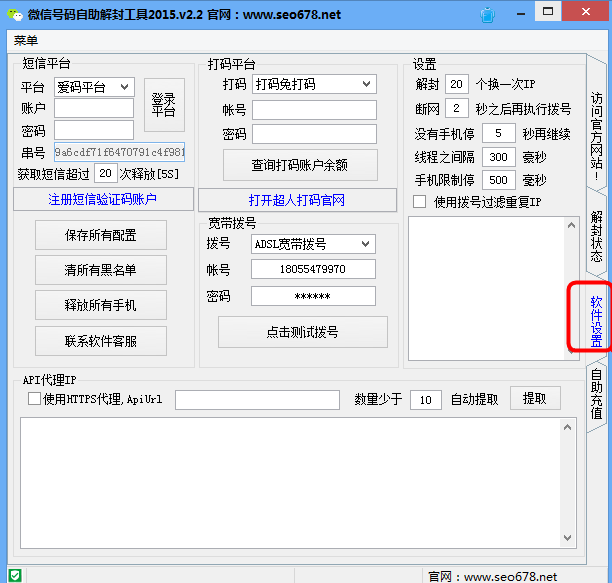Click the SMS platform 账户 input field
This screenshot has height=583, width=612.
94,108
